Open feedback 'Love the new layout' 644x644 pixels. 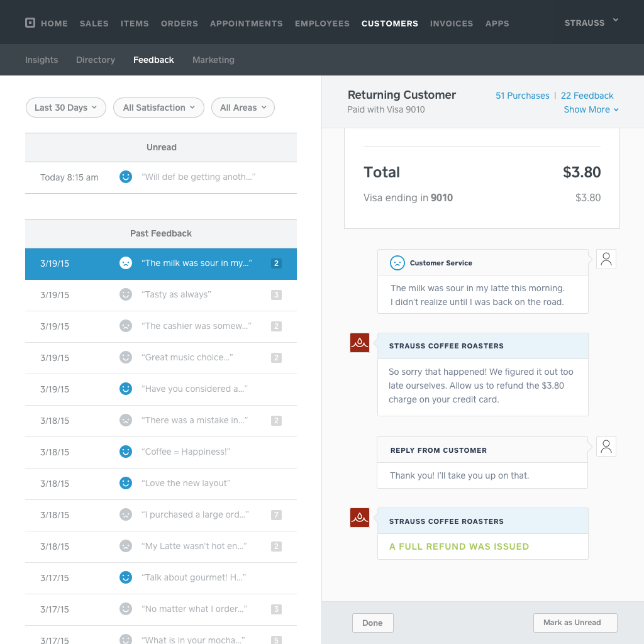(x=161, y=484)
